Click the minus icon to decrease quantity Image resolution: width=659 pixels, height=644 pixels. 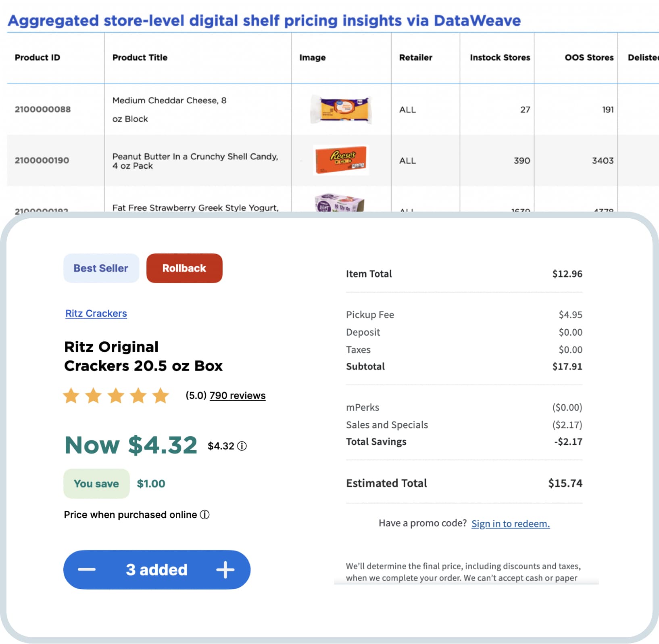click(87, 570)
